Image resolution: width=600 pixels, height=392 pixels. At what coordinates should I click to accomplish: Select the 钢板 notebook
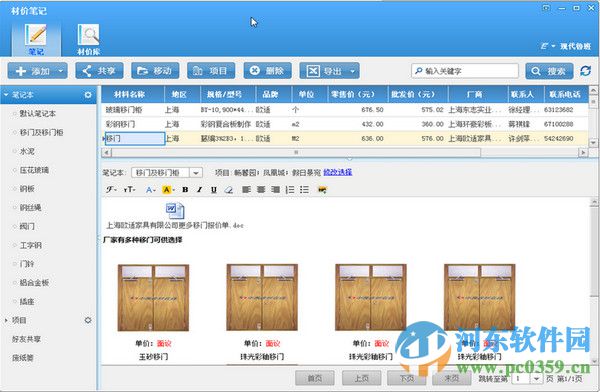coord(27,189)
